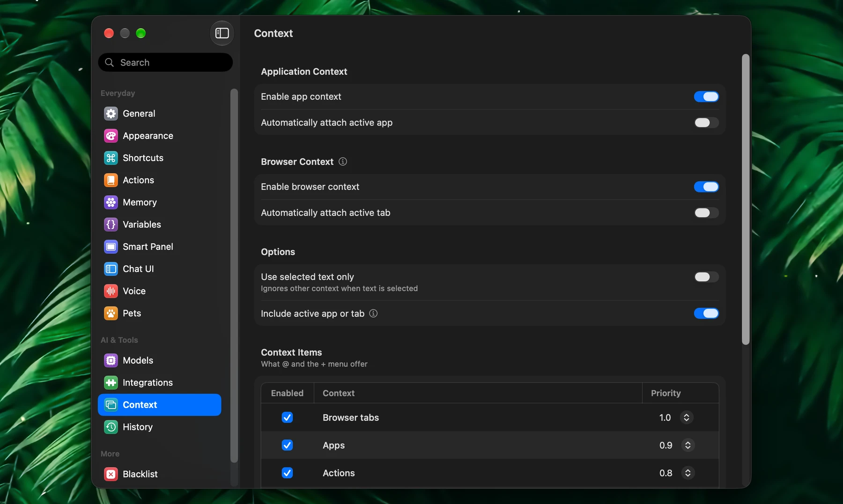843x504 pixels.
Task: Select the Voice waveform icon
Action: [111, 291]
